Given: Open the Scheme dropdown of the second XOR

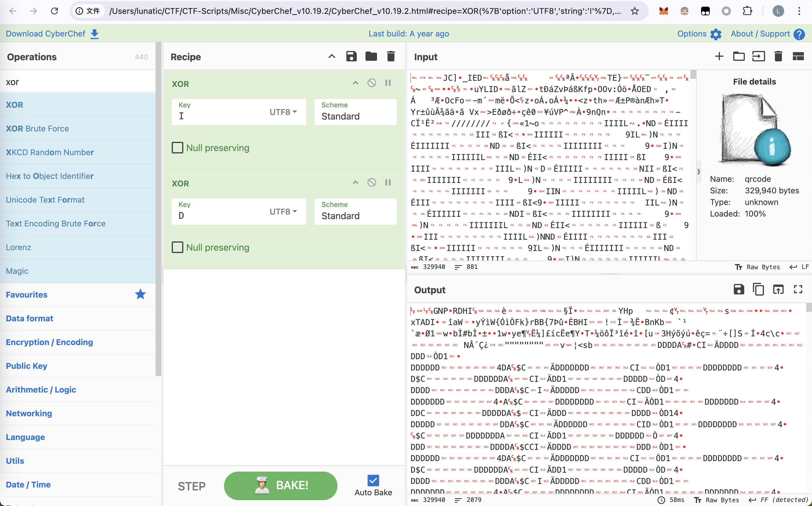Looking at the screenshot, I should coord(355,212).
